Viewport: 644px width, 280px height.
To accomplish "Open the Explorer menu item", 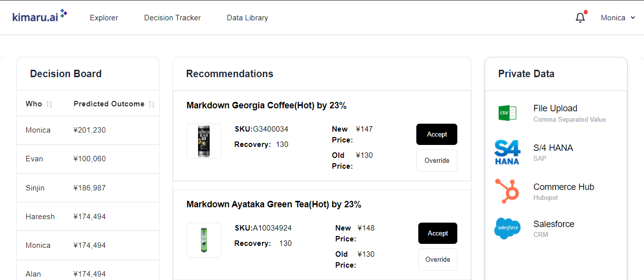I will coord(104,18).
